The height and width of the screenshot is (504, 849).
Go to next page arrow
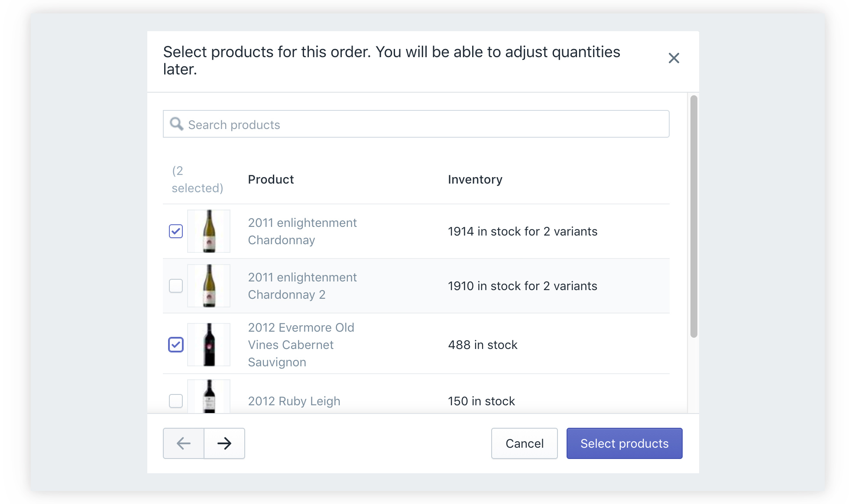(224, 443)
